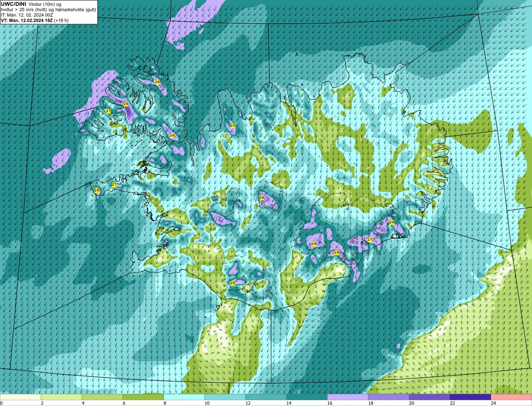Click the 4–6 m/s legend color swatch
The width and height of the screenshot is (532, 406).
coord(102,397)
